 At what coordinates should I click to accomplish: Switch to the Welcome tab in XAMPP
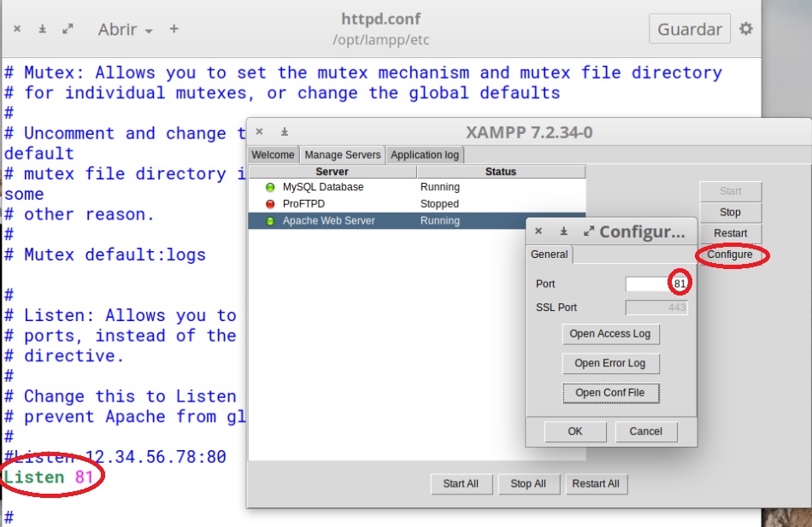(x=273, y=155)
